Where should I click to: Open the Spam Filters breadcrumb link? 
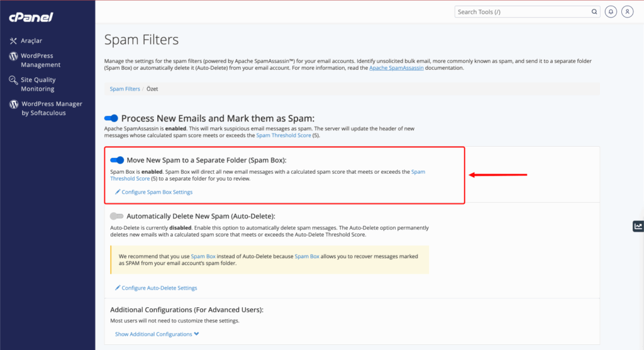(x=125, y=89)
